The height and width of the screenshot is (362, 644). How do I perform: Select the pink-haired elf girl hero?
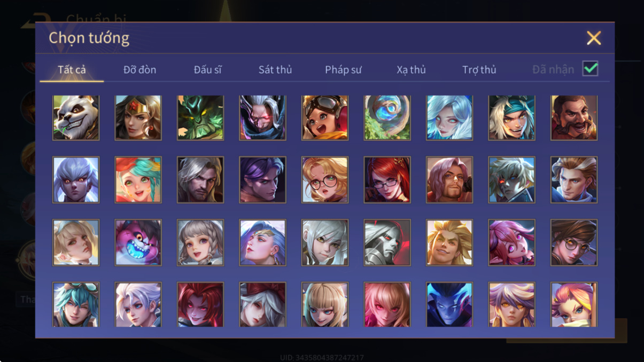(511, 242)
